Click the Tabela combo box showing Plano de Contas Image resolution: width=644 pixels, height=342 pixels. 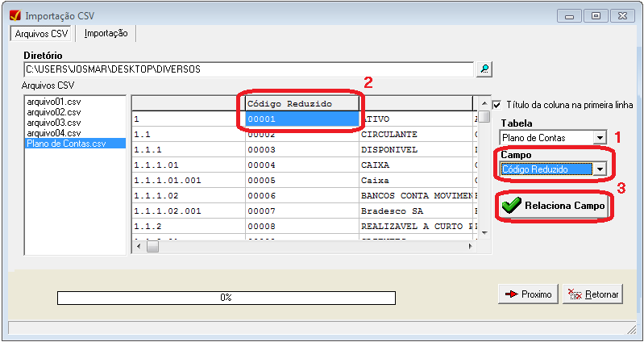click(553, 138)
